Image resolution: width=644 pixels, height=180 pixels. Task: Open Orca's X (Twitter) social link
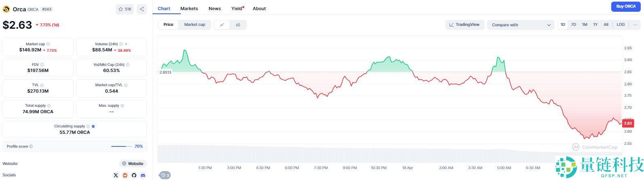(x=116, y=175)
